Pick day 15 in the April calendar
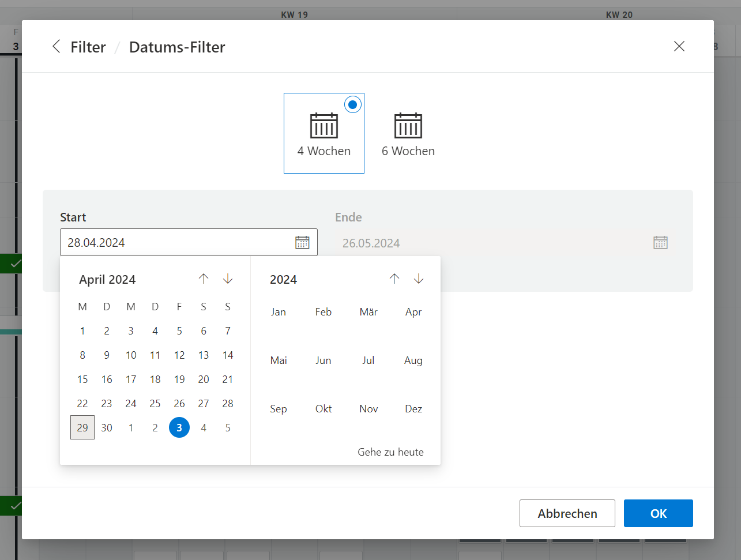The image size is (741, 560). pyautogui.click(x=82, y=379)
